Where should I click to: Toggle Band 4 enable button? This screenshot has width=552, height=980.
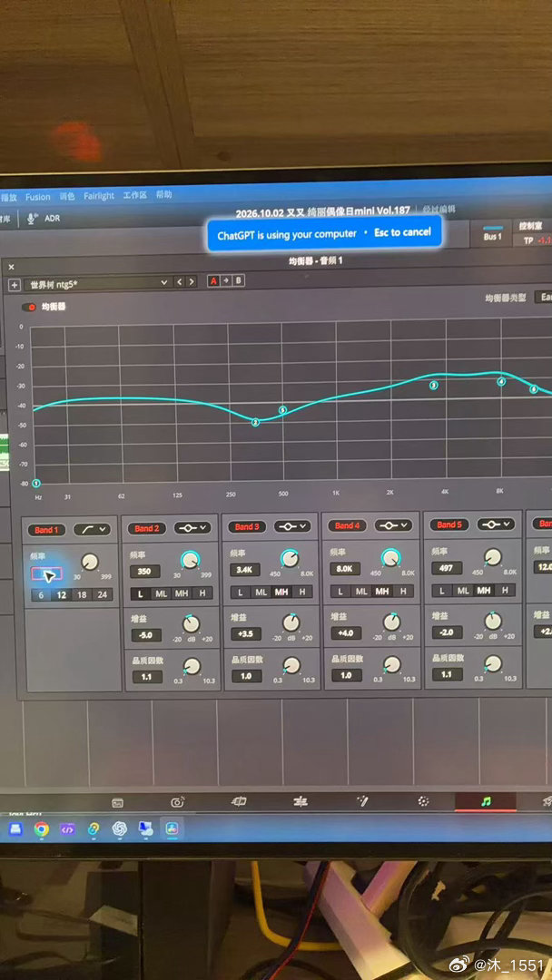pyautogui.click(x=348, y=525)
